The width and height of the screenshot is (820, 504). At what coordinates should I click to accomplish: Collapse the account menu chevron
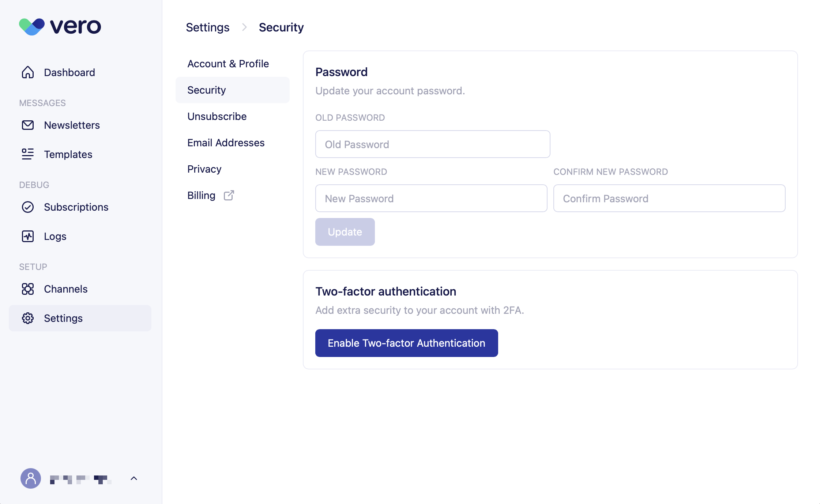pyautogui.click(x=133, y=478)
